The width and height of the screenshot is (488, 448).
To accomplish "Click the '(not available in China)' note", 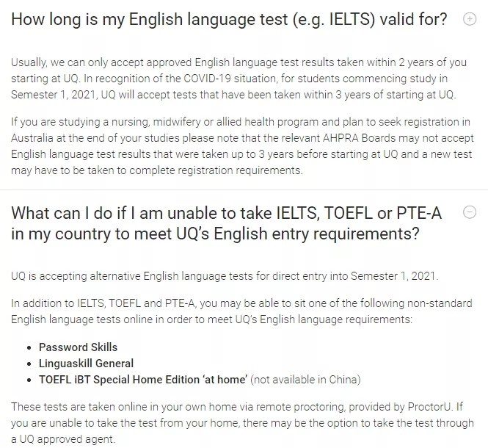I will 305,380.
